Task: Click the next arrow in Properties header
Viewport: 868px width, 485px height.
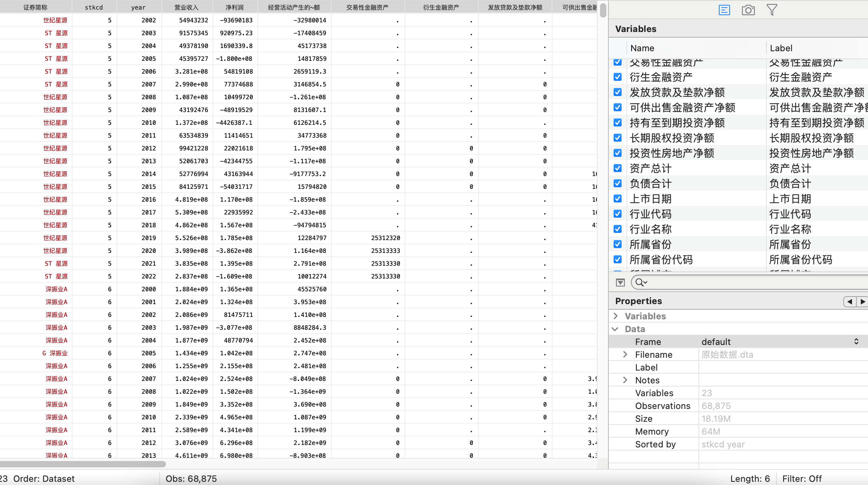Action: point(862,301)
